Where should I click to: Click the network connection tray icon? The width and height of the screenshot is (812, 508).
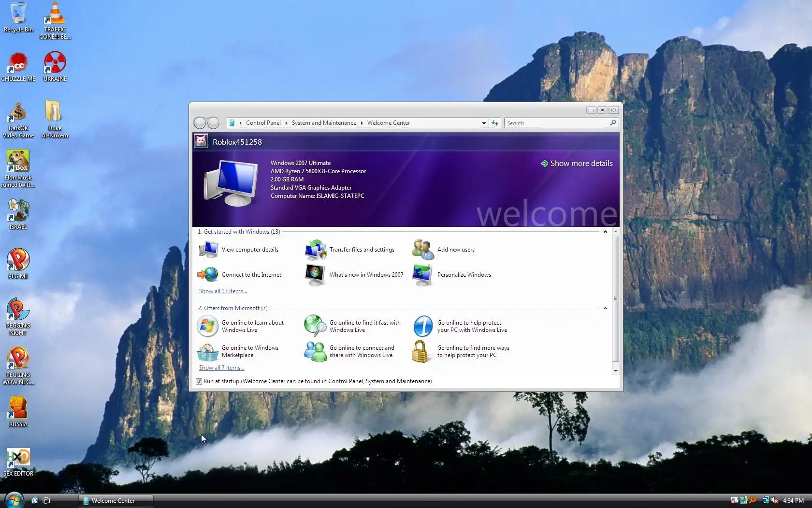pos(766,500)
